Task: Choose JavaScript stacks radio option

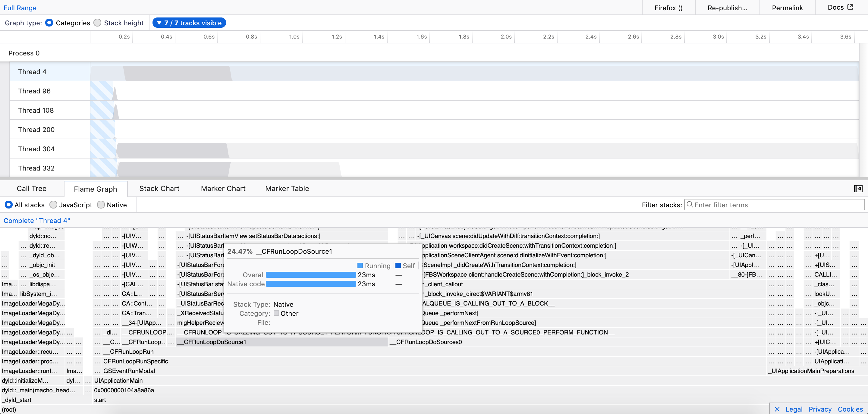Action: [53, 205]
